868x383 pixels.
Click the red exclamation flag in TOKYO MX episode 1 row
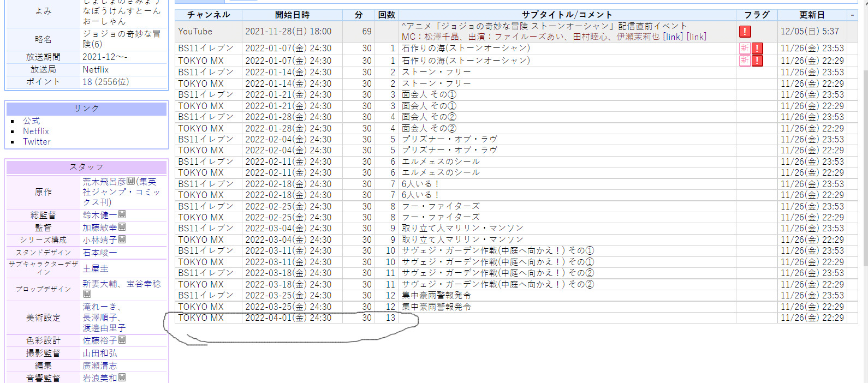click(x=757, y=60)
